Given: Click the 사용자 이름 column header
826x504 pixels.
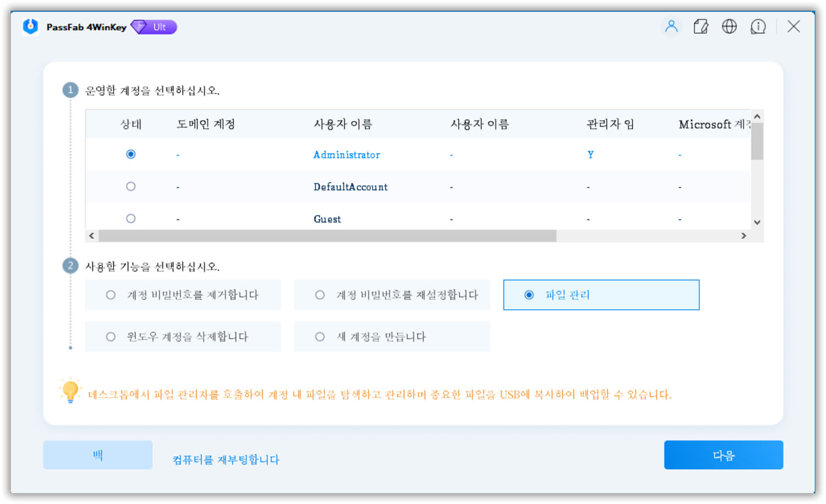Looking at the screenshot, I should click(343, 124).
